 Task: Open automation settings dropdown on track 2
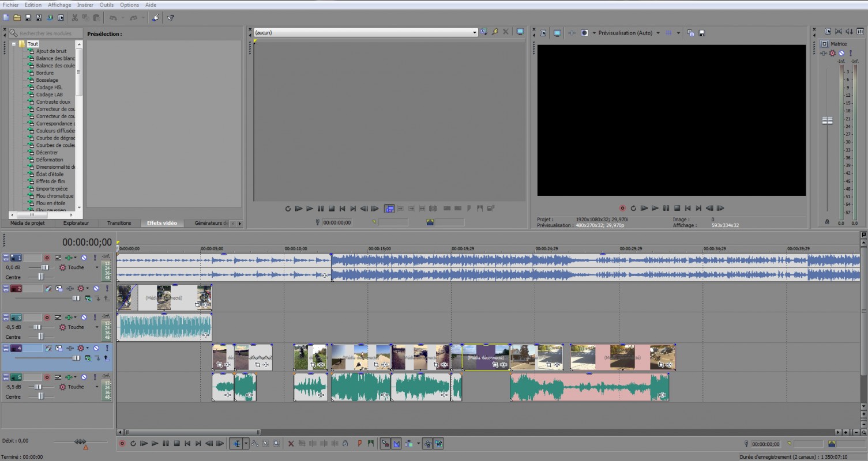click(88, 288)
